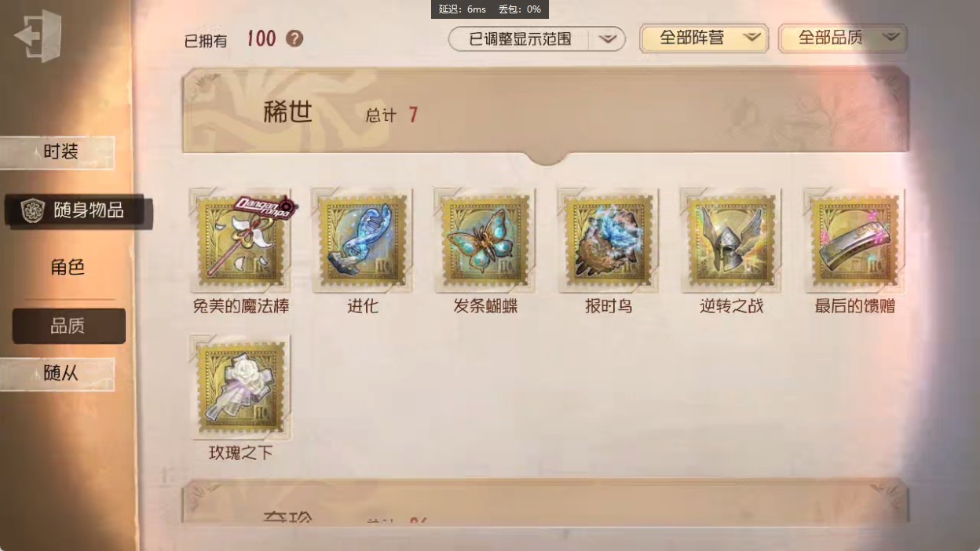The width and height of the screenshot is (980, 551).
Task: Choose the 最后的馈赠 accessory stamp
Action: [x=855, y=240]
